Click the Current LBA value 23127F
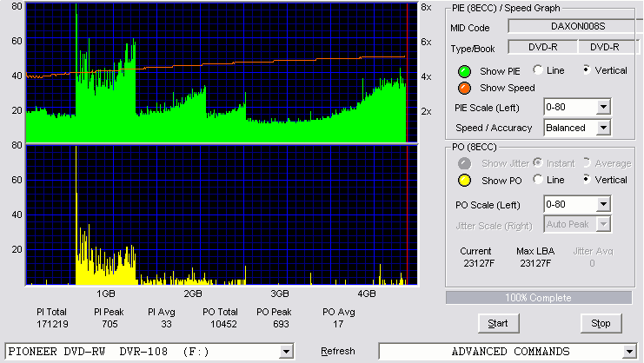 479,263
